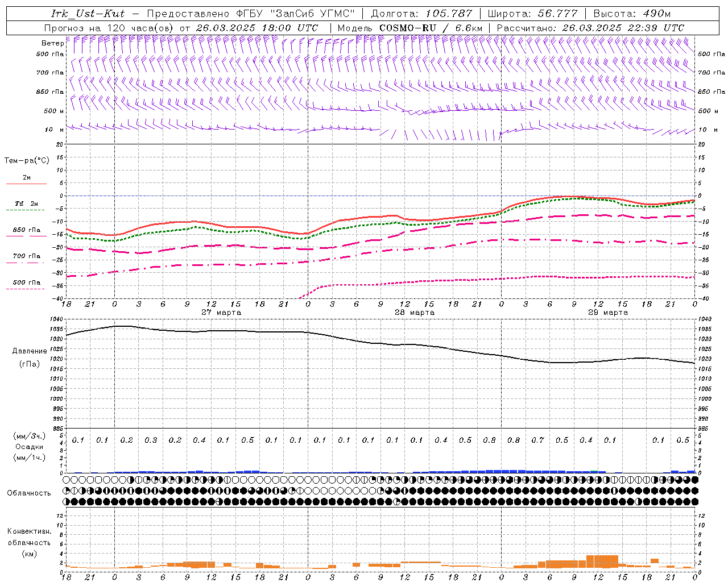This screenshot has height=582, width=728.
Task: Click the station name "Irk_Ust-Kut"
Action: [88, 14]
